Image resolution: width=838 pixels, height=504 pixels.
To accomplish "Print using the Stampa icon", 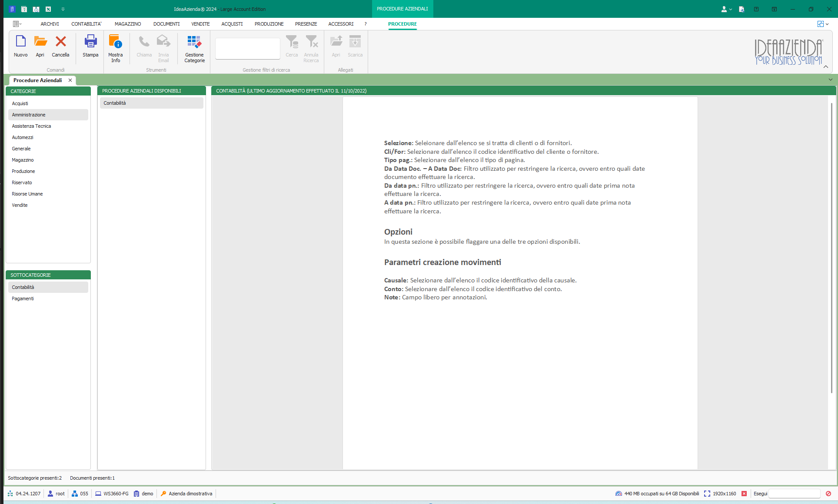I will pyautogui.click(x=90, y=41).
